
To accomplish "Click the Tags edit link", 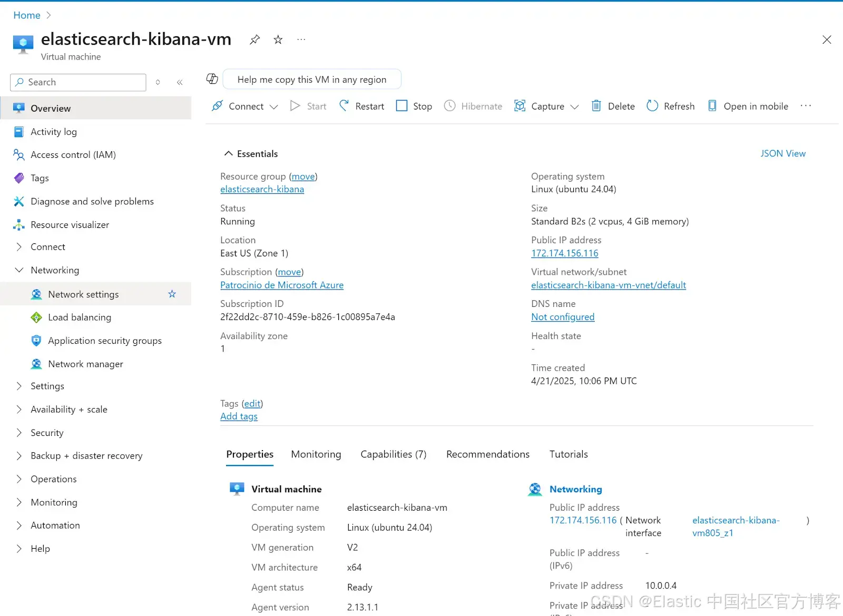I will pyautogui.click(x=252, y=403).
